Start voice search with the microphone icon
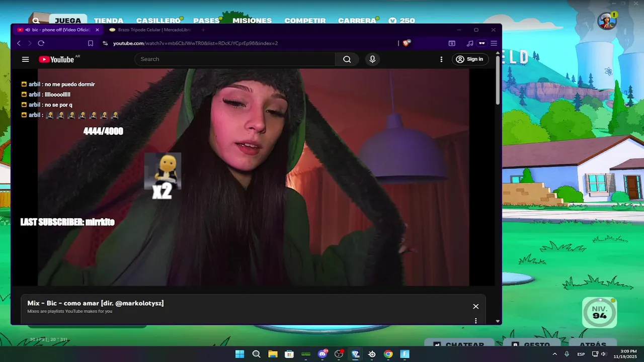This screenshot has width=644, height=362. coord(372,59)
